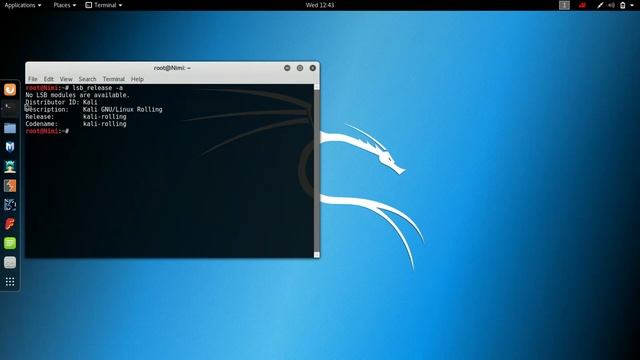Viewport: 640px width, 360px height.
Task: Maximize the root@Nimi terminal window
Action: tap(300, 68)
